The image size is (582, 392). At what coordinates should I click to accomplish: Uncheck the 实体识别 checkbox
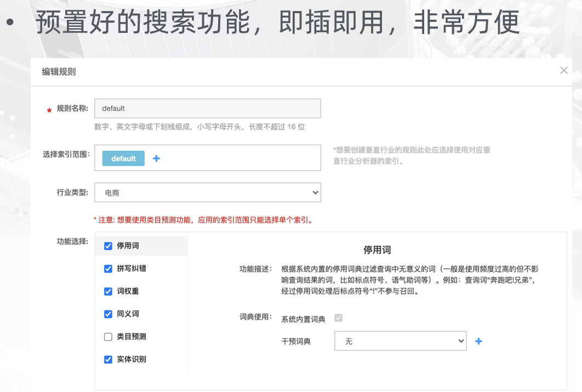click(108, 359)
